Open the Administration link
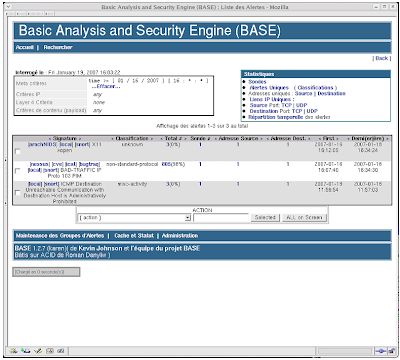Viewport: 400px width, 360px height. click(180, 236)
